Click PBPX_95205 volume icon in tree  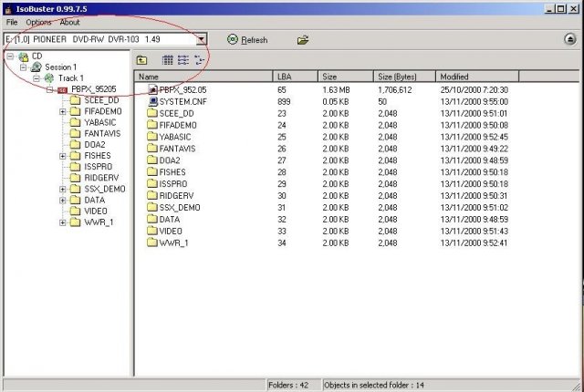[62, 89]
